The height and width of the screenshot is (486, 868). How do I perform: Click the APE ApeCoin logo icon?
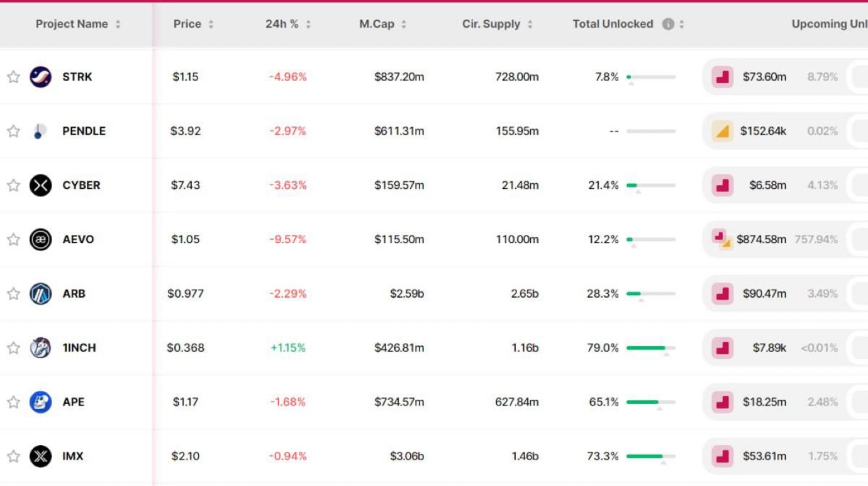click(x=40, y=402)
